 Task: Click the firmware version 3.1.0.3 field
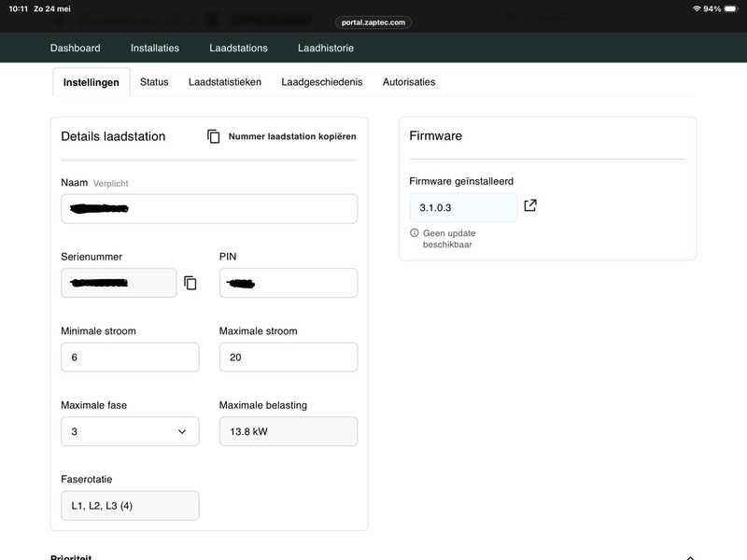[x=463, y=207]
